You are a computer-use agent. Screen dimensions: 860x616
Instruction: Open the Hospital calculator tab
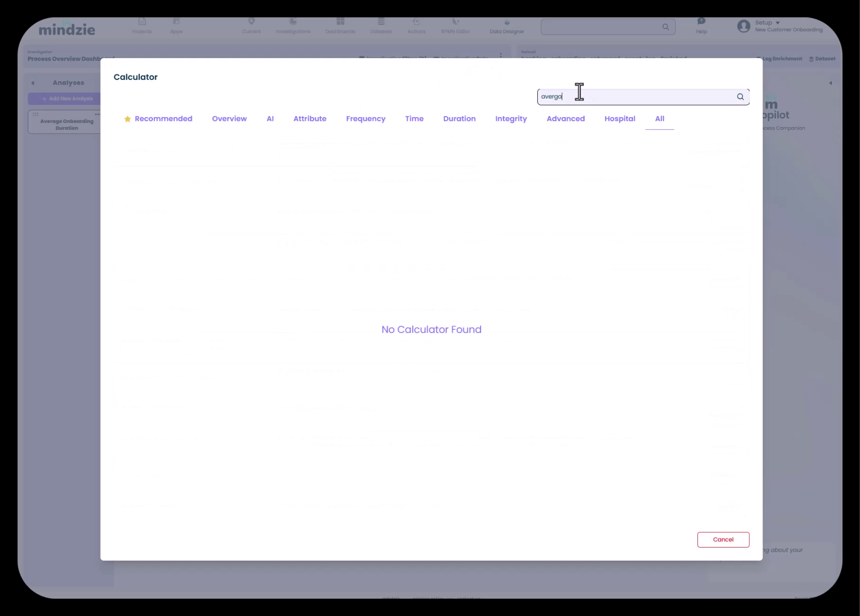619,119
